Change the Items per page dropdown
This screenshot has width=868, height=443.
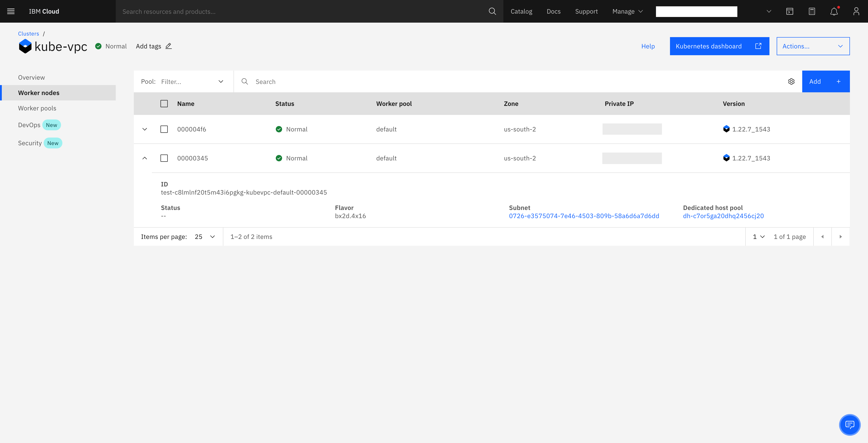click(x=205, y=236)
